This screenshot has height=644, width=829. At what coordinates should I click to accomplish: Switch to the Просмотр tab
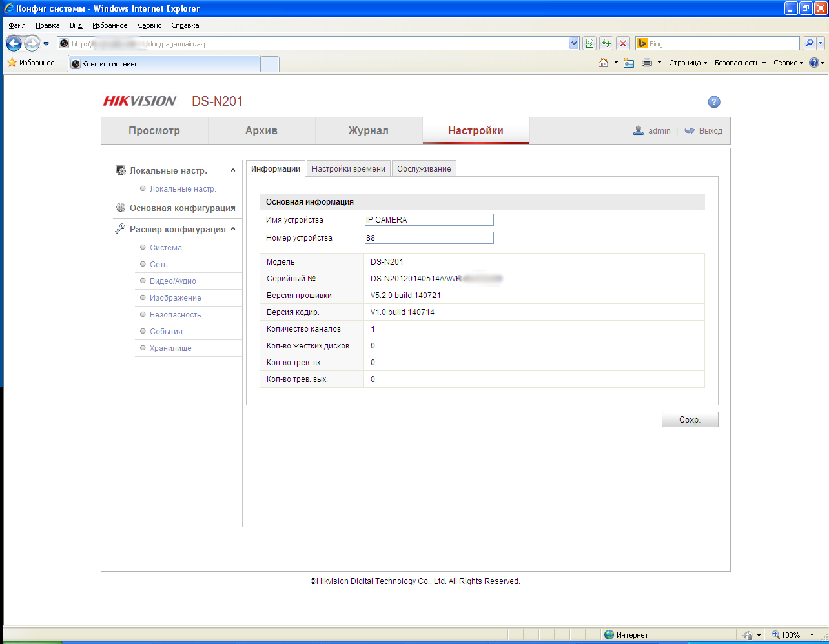coord(154,130)
